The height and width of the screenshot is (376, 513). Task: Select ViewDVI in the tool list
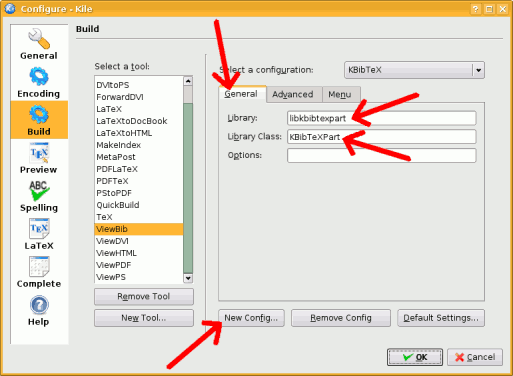(139, 241)
